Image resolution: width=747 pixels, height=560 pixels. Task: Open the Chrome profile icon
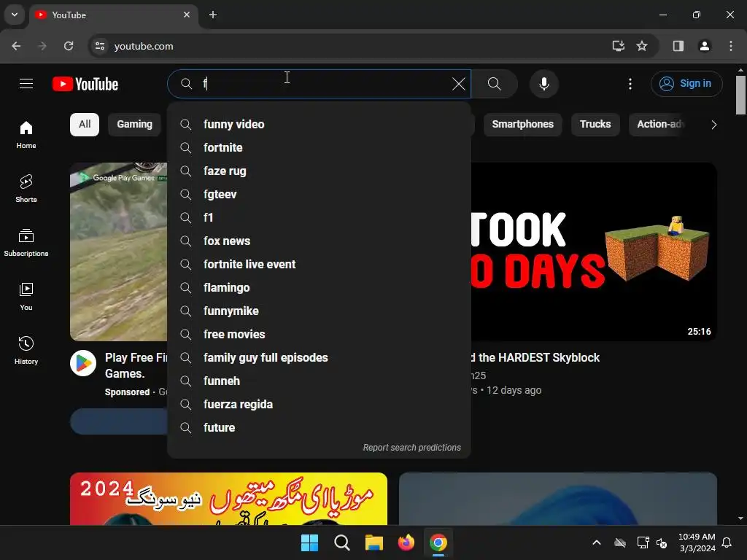(x=704, y=46)
